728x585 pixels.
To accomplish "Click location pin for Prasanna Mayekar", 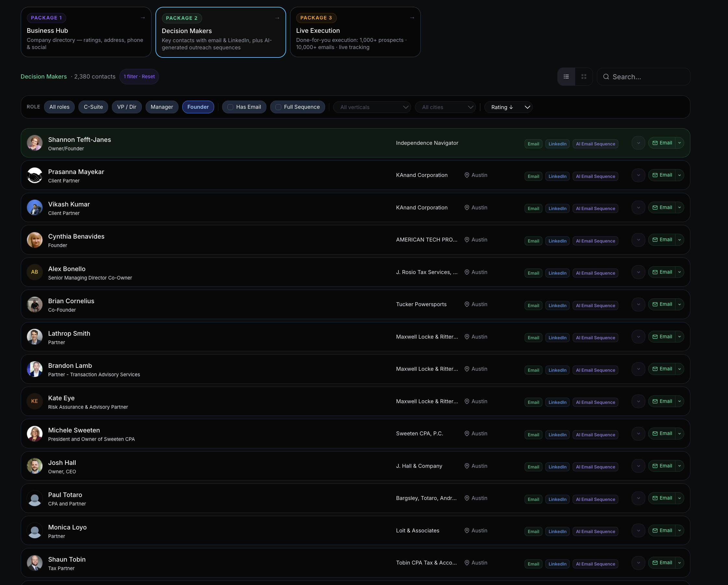I will pyautogui.click(x=467, y=175).
